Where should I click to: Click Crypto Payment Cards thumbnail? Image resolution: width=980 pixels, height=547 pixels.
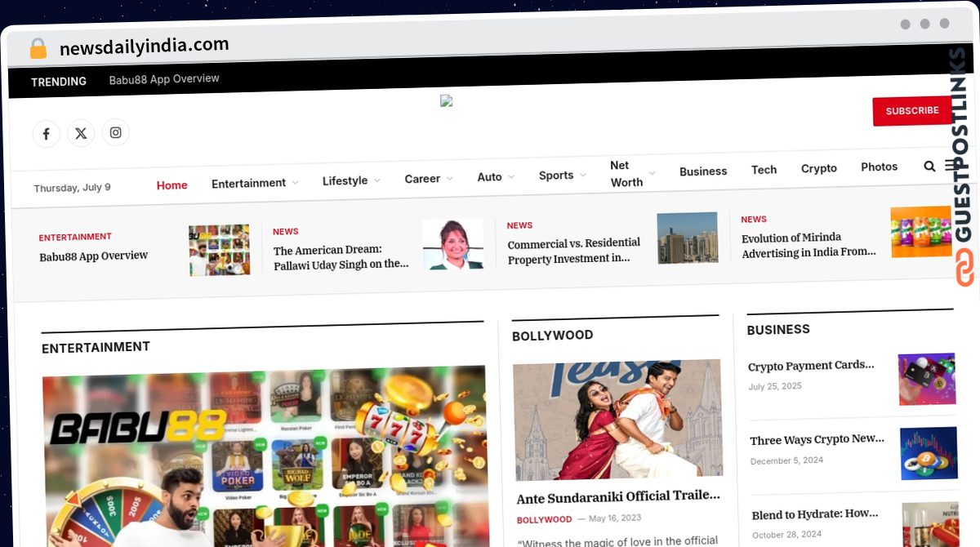point(927,379)
